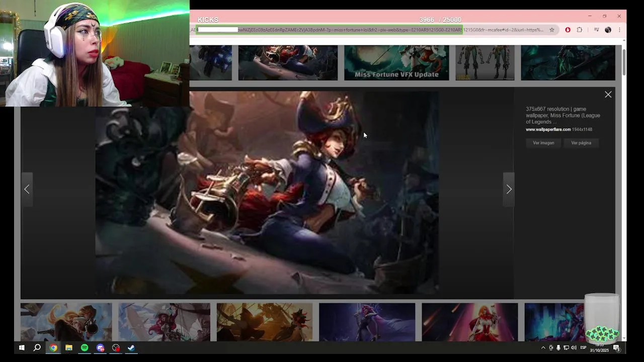Open Windows taskbar search
The width and height of the screenshot is (644, 362).
point(37,347)
